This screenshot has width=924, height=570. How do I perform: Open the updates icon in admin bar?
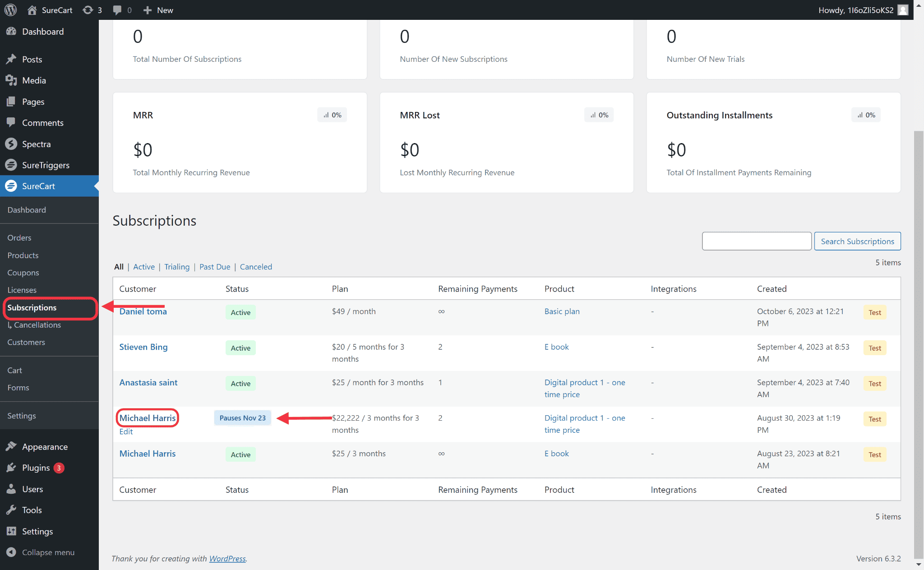(x=88, y=10)
